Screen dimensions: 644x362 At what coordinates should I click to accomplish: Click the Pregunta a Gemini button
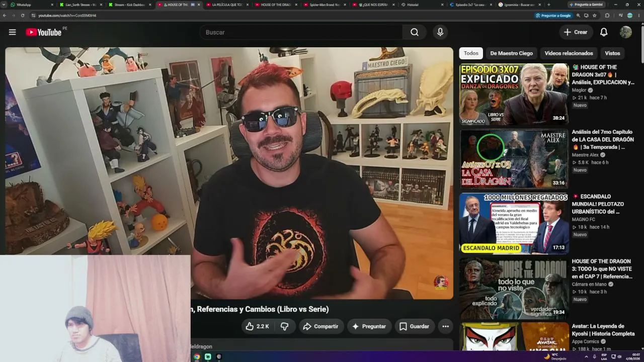coord(586,5)
